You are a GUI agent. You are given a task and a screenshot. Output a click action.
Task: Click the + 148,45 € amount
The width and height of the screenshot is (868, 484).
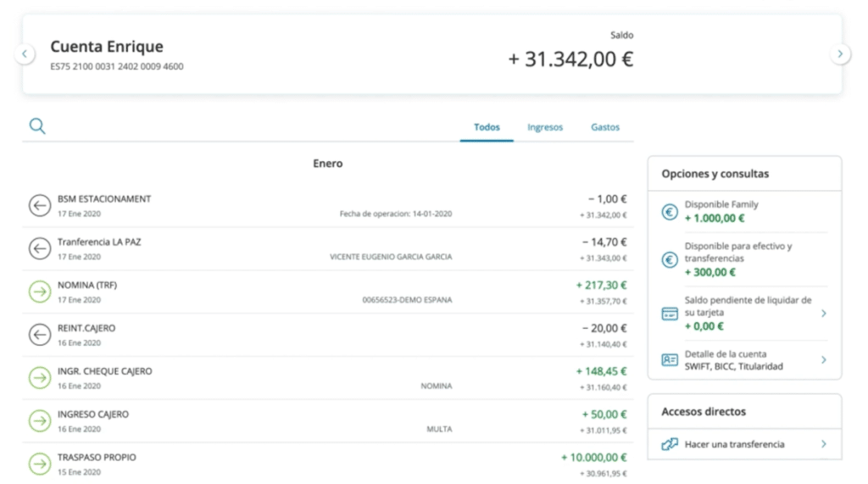601,371
